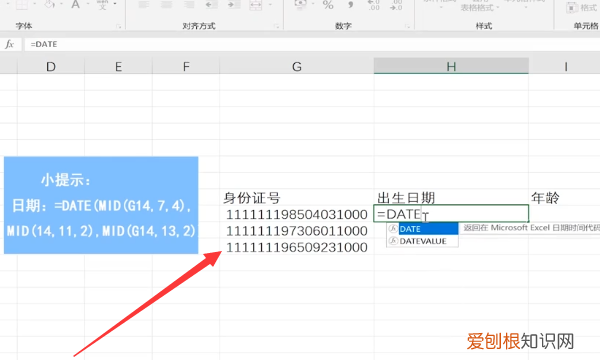This screenshot has height=360, width=600.
Task: Click the merge and center icon
Action: 256,5
